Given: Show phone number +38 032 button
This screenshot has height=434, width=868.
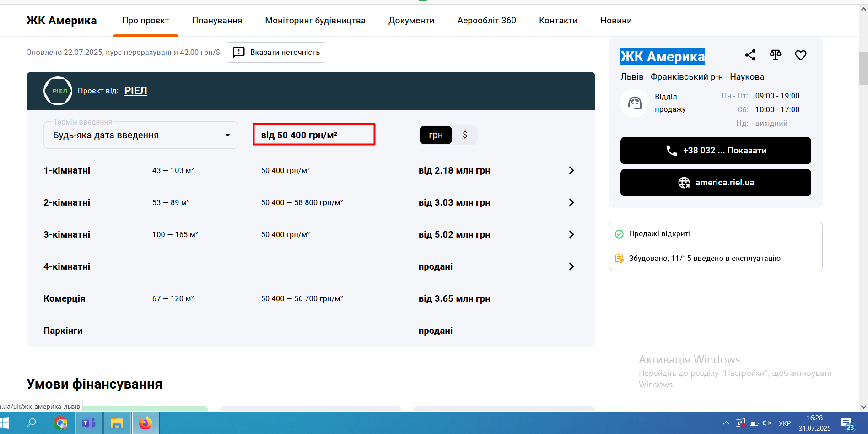Looking at the screenshot, I should [x=716, y=151].
